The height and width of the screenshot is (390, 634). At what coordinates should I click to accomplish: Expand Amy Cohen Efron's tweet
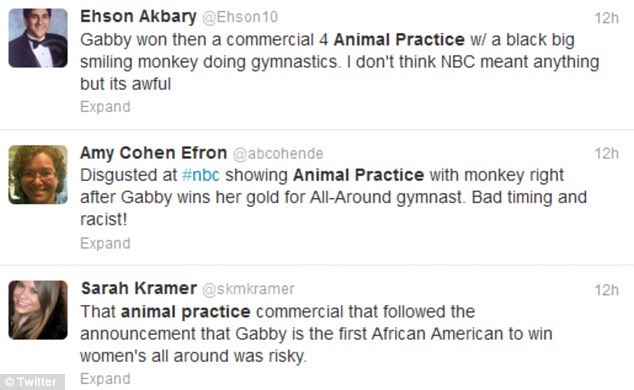point(105,243)
